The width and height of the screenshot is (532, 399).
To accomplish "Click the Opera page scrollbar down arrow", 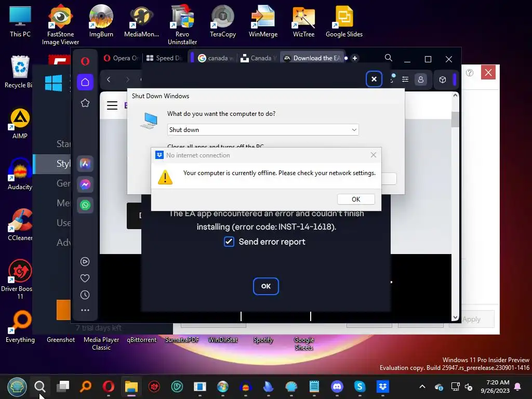I will tap(455, 317).
